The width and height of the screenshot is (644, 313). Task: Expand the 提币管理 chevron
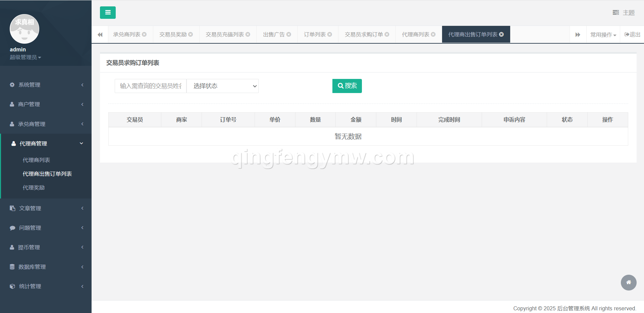coord(82,247)
